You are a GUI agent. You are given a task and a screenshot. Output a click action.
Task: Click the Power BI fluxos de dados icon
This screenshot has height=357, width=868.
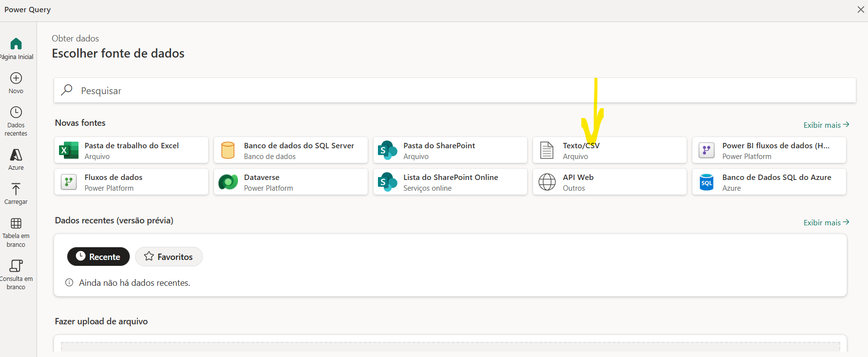point(707,150)
